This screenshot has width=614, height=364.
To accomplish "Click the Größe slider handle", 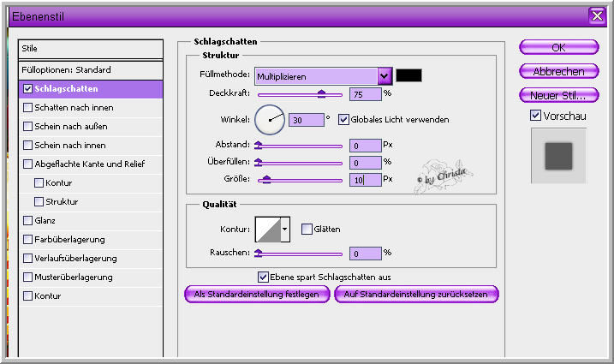I will pos(266,180).
